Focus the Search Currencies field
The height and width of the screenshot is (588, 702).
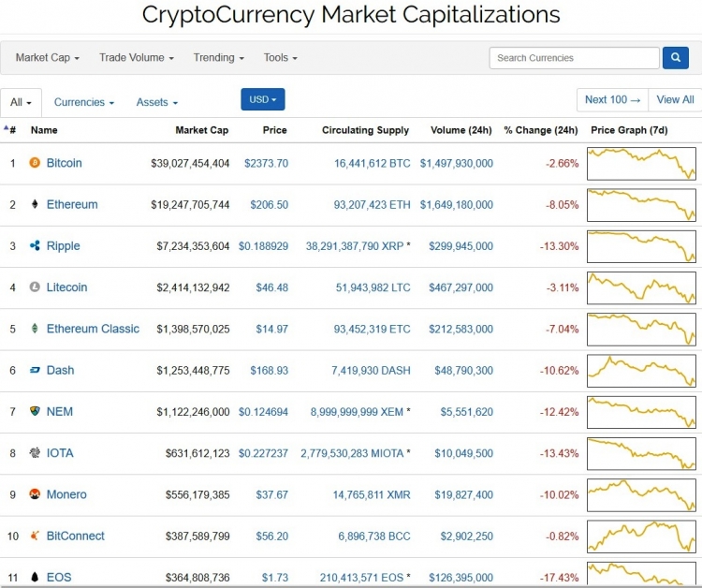[575, 58]
